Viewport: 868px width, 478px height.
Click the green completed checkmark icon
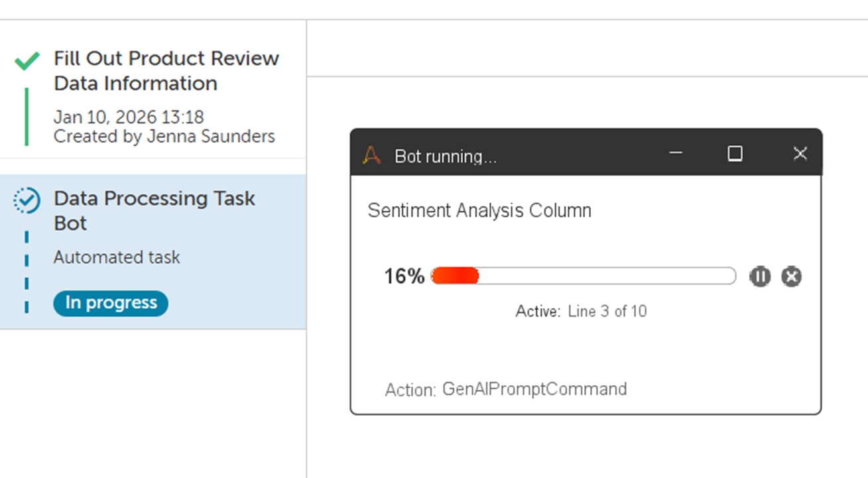(27, 62)
